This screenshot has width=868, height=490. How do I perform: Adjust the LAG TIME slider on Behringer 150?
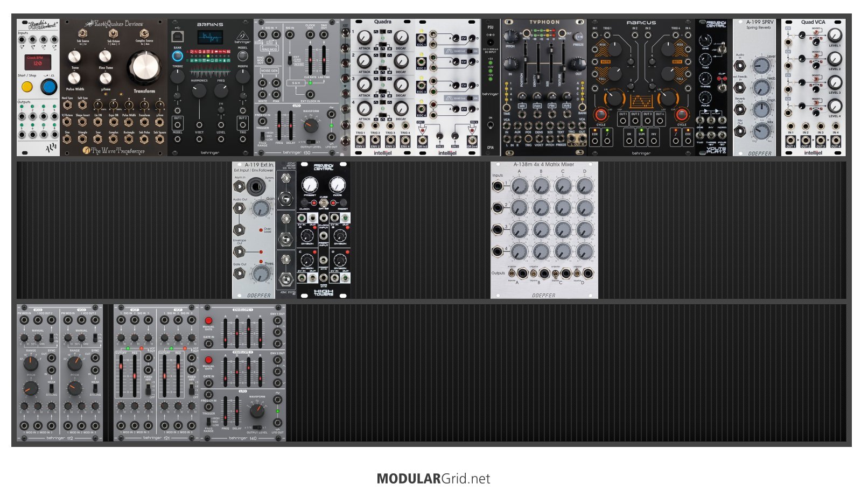pos(324,60)
